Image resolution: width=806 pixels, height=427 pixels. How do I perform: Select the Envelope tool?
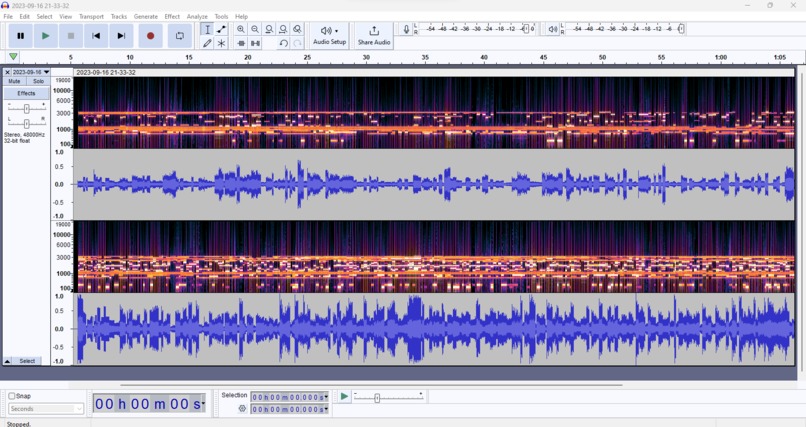(x=222, y=29)
